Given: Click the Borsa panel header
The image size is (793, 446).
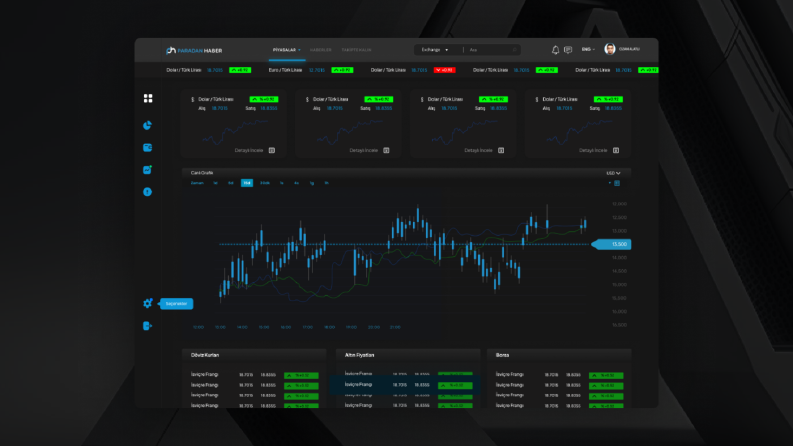Looking at the screenshot, I should [559, 355].
